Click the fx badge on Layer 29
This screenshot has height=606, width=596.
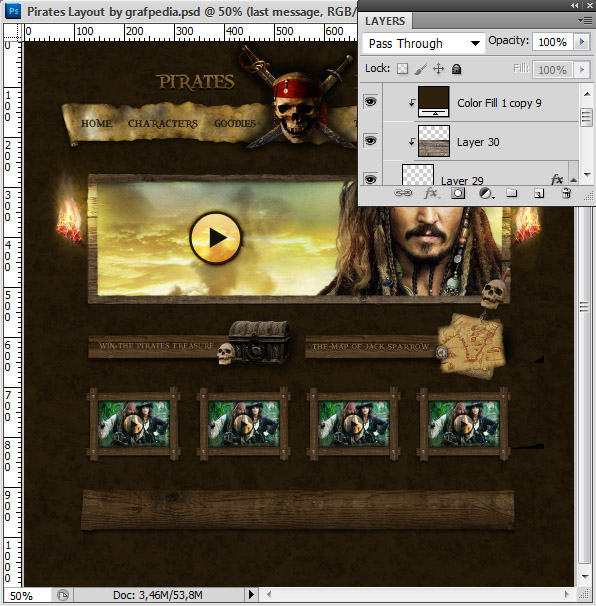tap(557, 179)
